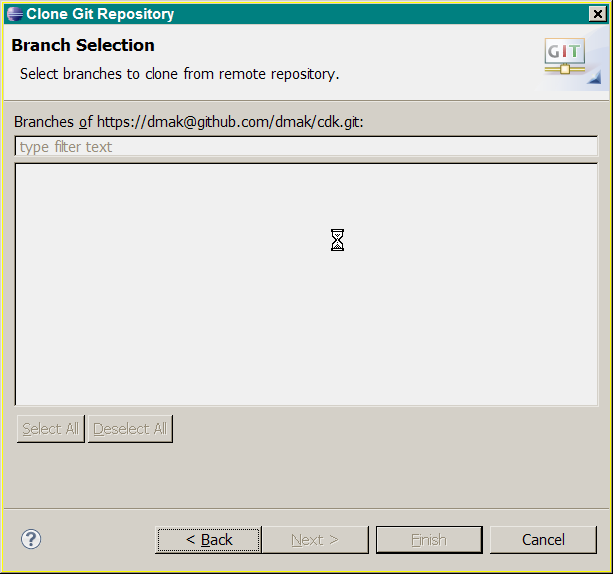Click the help question mark icon
This screenshot has height=574, width=613.
tap(31, 539)
